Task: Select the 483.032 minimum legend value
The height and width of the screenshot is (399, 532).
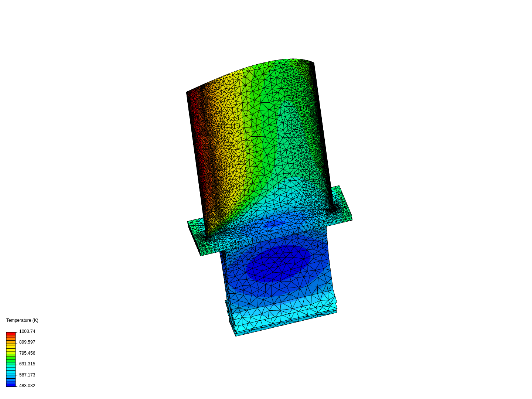Action: click(x=27, y=386)
